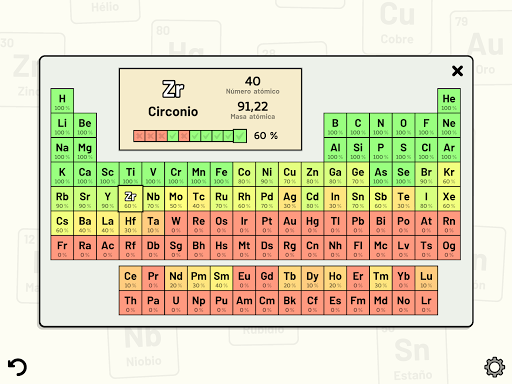This screenshot has height=384, width=512.
Task: Choose the Samarium (Sm) tile
Action: (221, 278)
